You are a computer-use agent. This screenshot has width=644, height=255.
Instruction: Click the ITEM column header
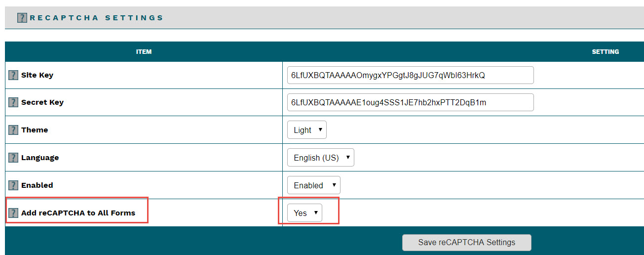[x=144, y=52]
